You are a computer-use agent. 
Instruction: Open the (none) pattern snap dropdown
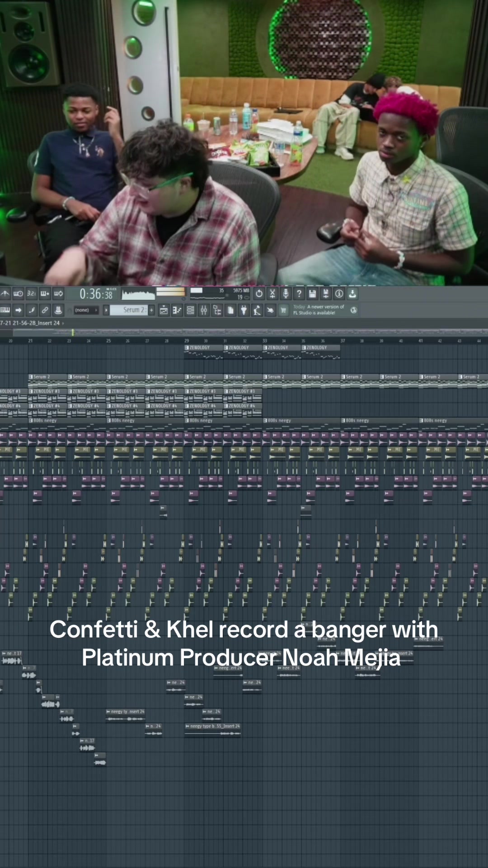tap(86, 310)
